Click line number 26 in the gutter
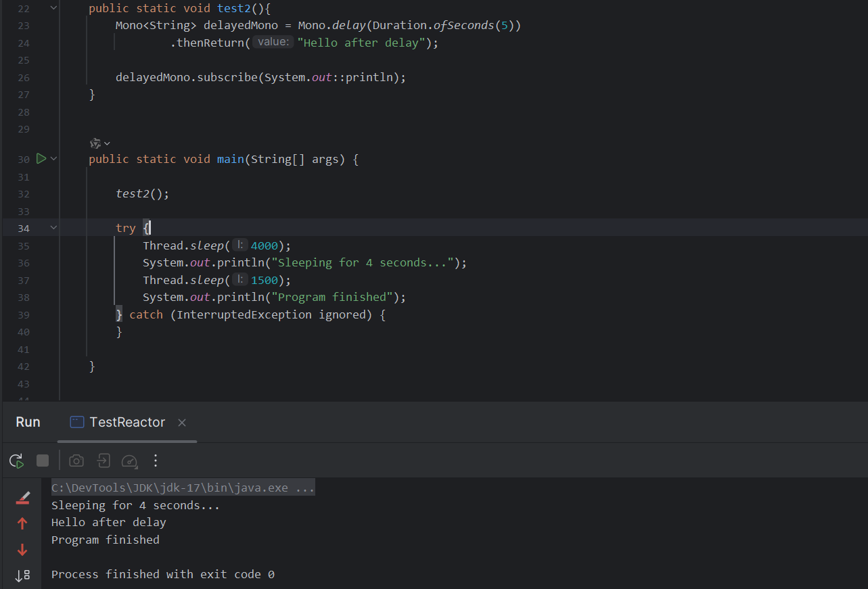This screenshot has width=868, height=589. coord(24,77)
